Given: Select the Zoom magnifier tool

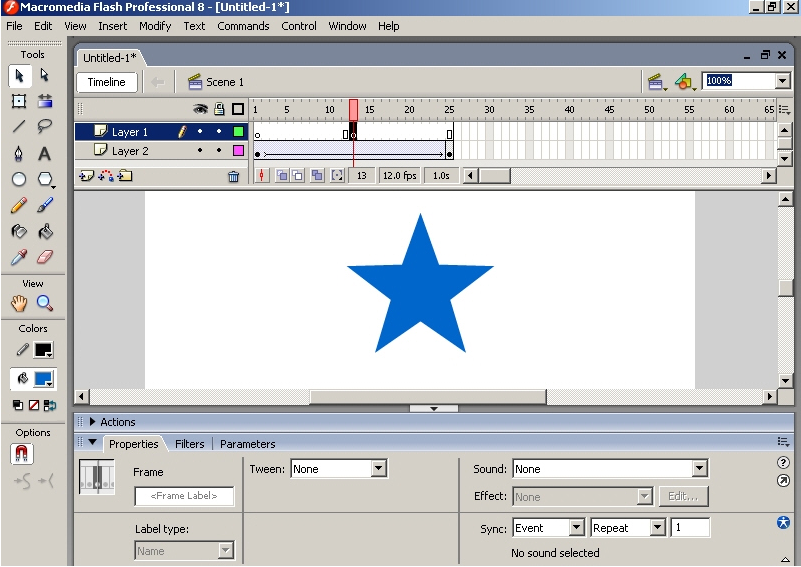Looking at the screenshot, I should tap(45, 303).
